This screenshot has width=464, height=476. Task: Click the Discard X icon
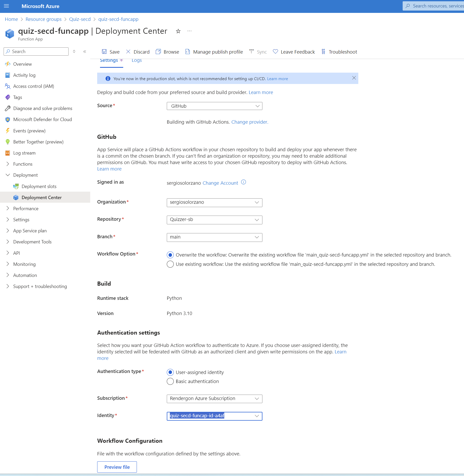(128, 52)
